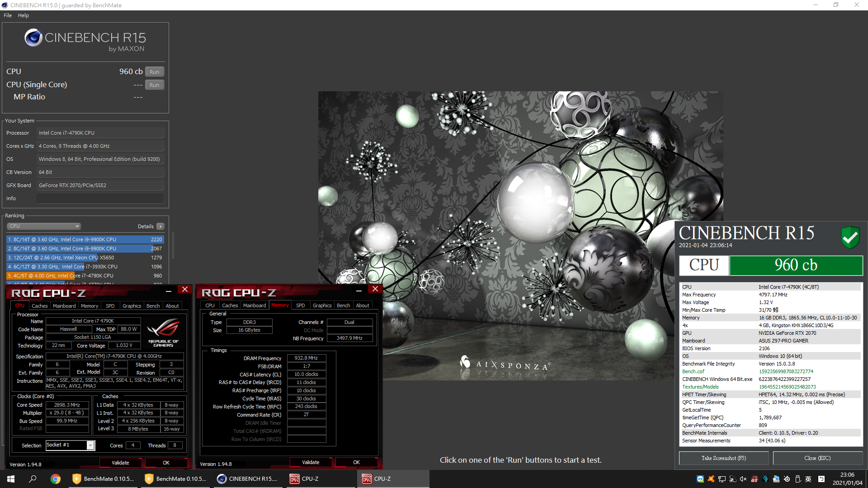Switch to first CPU-Z taskbar item
Image resolution: width=868 pixels, height=488 pixels.
click(x=321, y=479)
